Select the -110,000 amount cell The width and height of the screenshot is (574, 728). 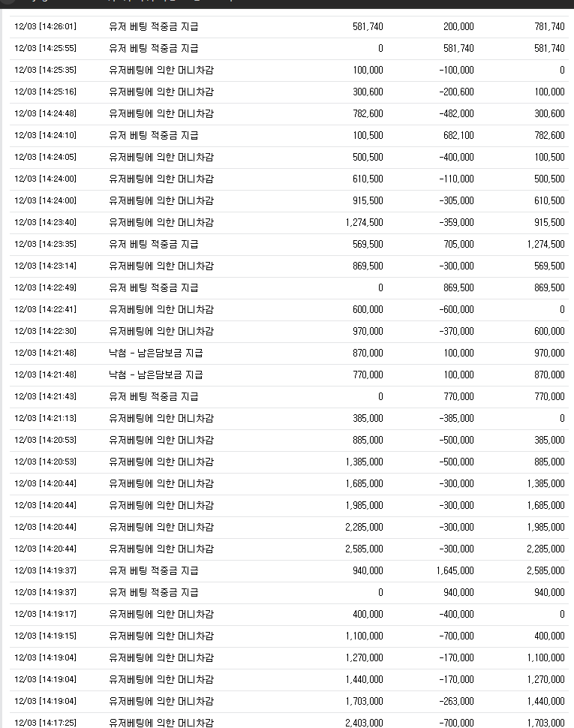[x=456, y=179]
